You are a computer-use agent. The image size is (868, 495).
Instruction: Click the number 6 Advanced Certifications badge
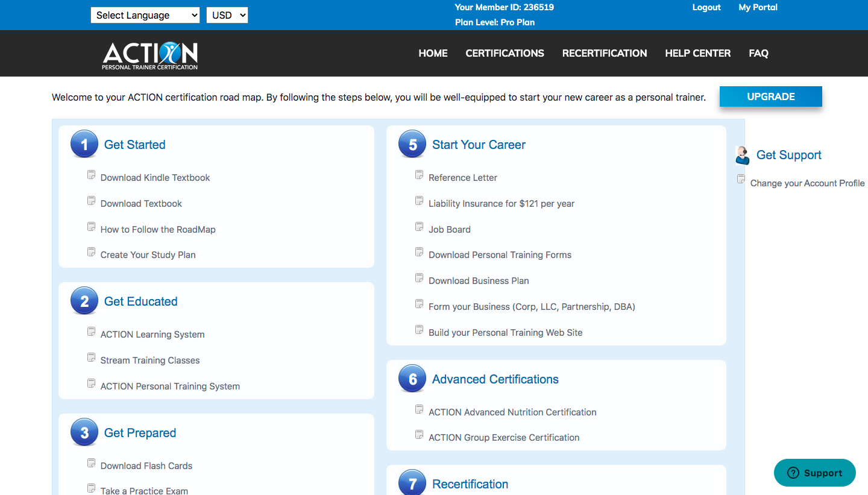412,379
